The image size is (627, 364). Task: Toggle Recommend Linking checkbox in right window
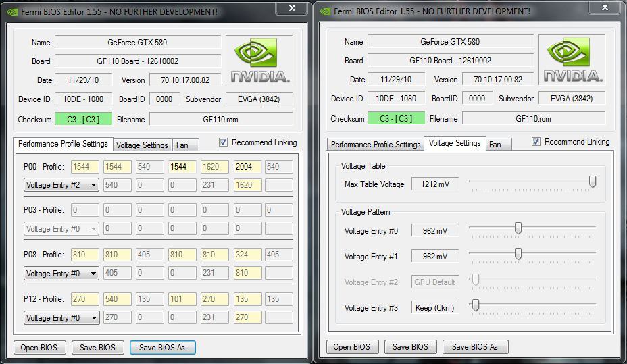coord(536,141)
